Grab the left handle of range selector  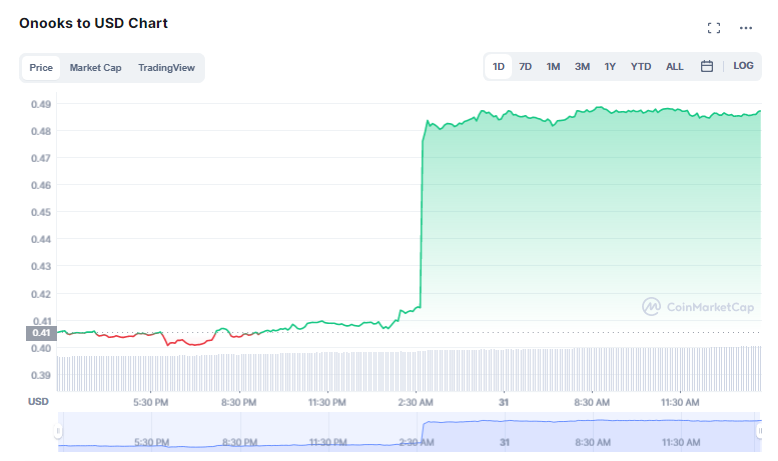click(x=58, y=431)
